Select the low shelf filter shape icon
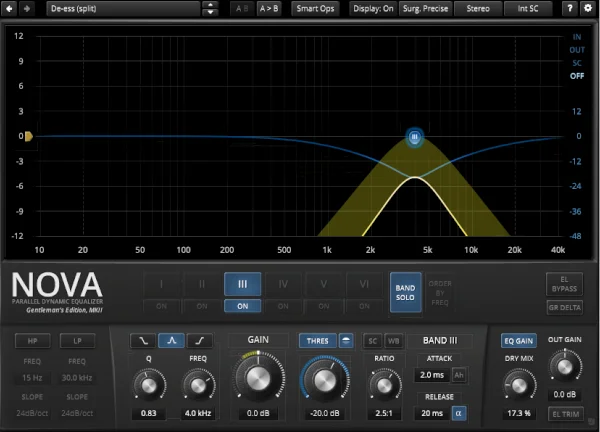This screenshot has height=432, width=600. click(143, 341)
